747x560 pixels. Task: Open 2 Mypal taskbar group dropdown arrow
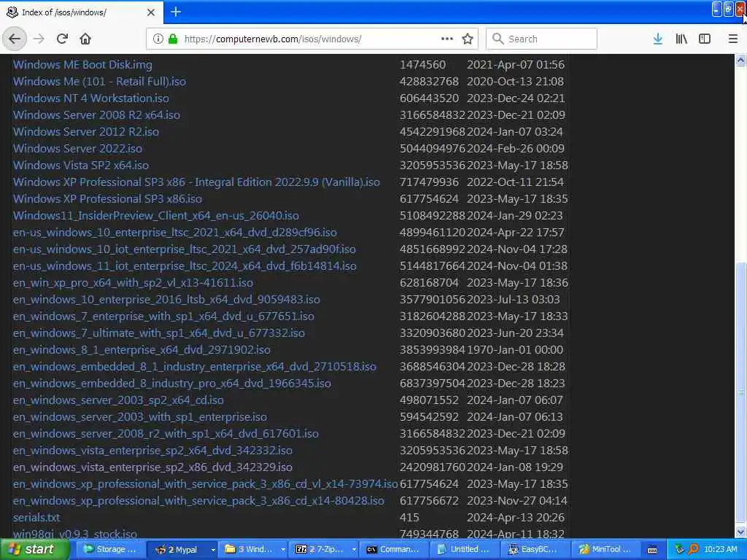click(213, 550)
